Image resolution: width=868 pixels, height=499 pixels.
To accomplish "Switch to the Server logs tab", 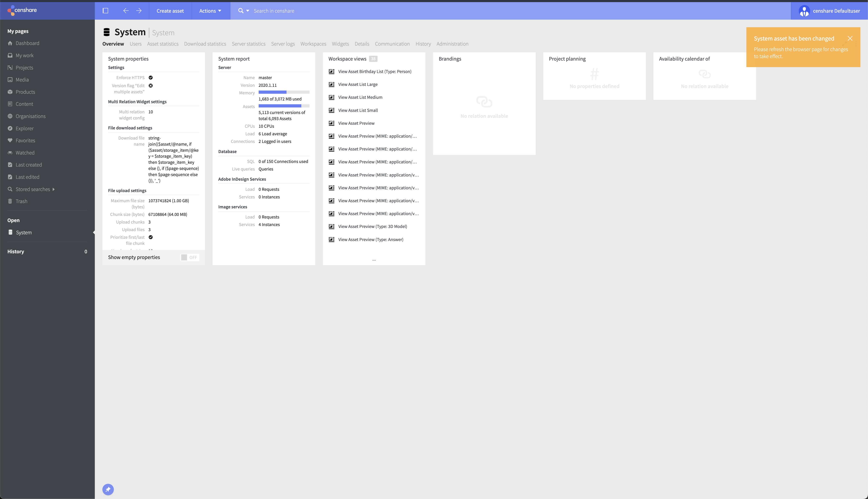I will click(283, 44).
